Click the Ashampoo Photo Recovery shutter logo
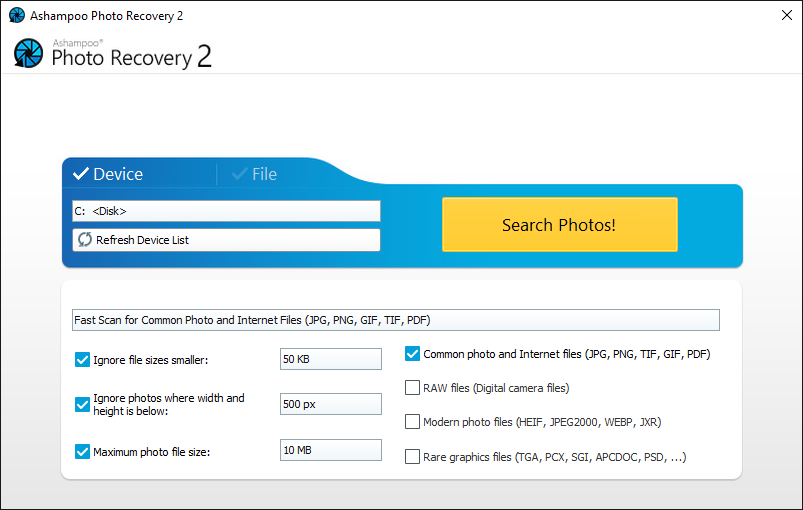This screenshot has width=803, height=510. coord(28,53)
